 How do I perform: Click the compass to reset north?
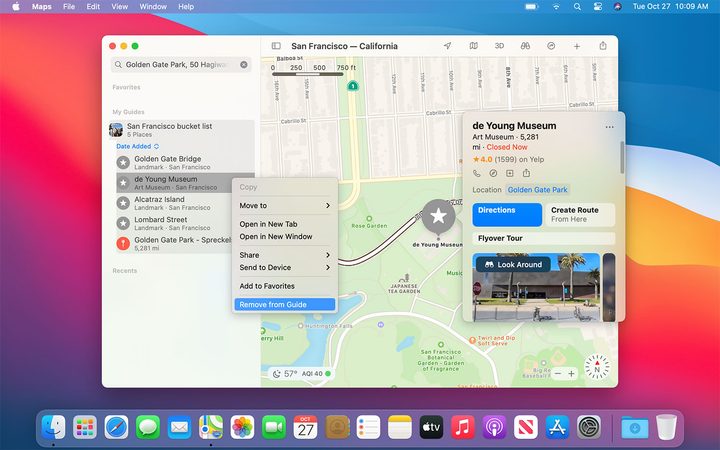(x=597, y=367)
